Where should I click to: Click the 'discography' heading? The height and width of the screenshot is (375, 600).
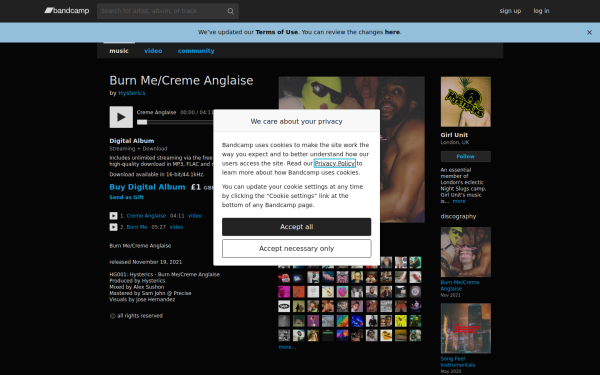(458, 216)
